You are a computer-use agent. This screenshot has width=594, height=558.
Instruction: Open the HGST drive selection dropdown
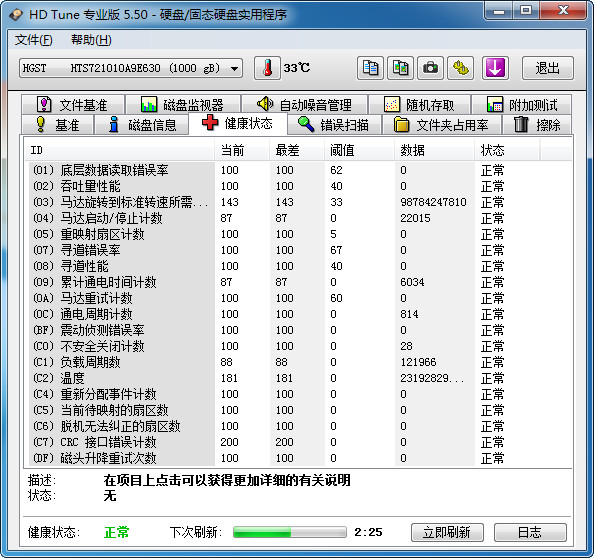131,68
